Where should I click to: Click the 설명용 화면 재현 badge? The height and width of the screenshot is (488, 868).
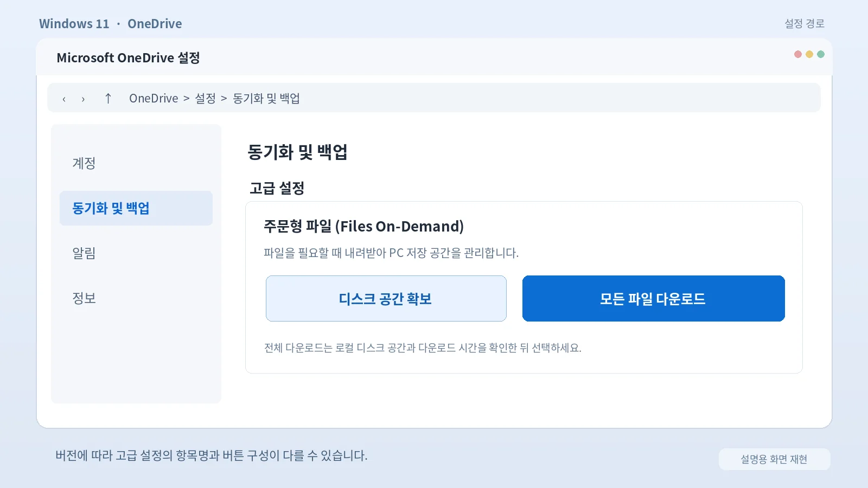click(775, 459)
